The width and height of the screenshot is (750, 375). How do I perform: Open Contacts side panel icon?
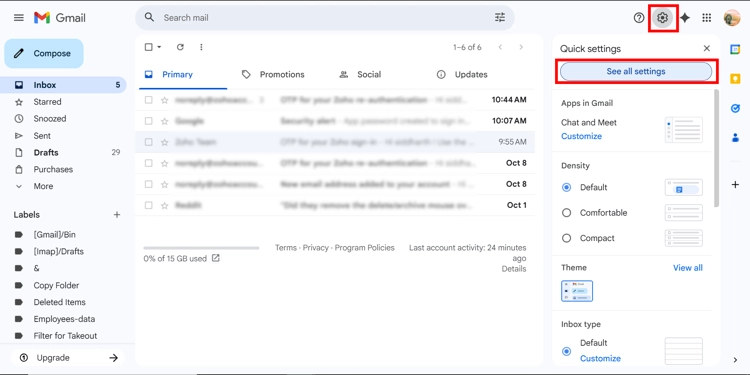pyautogui.click(x=735, y=138)
